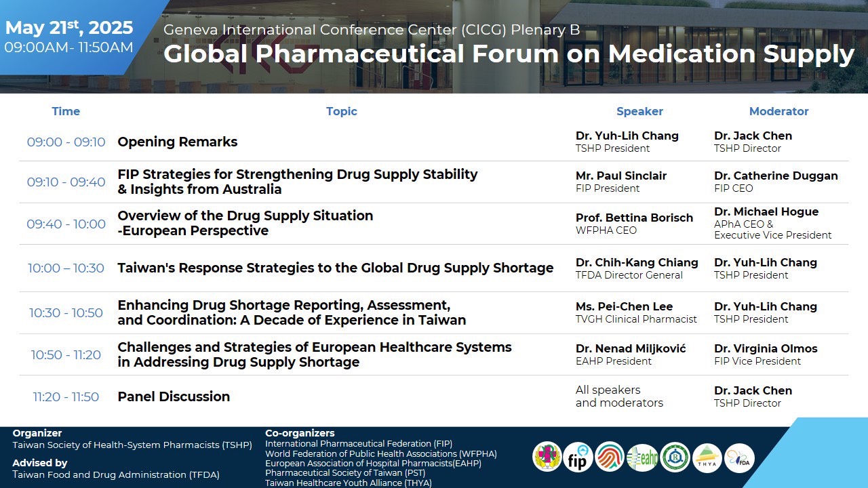The width and height of the screenshot is (868, 488).
Task: Click 'Taiwan Food and Drug Administration (TFDA)'
Action: (116, 475)
